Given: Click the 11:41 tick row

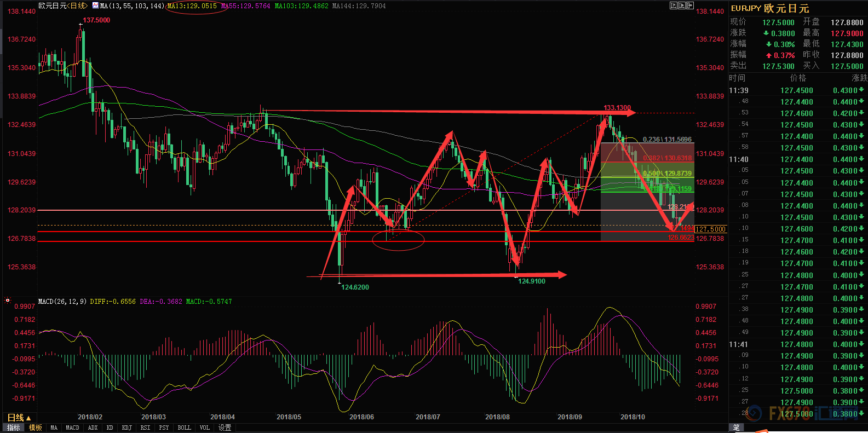Looking at the screenshot, I should pos(798,344).
